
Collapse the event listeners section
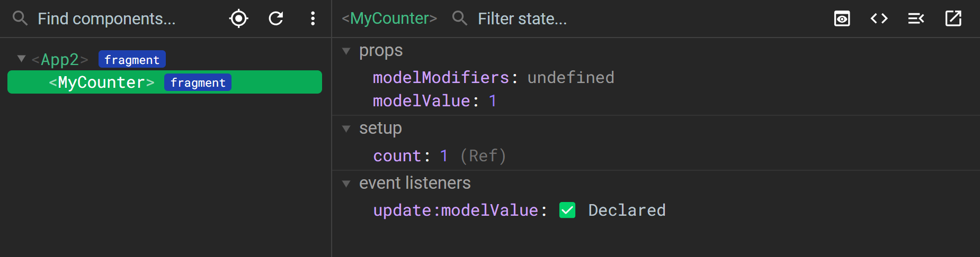click(x=346, y=183)
